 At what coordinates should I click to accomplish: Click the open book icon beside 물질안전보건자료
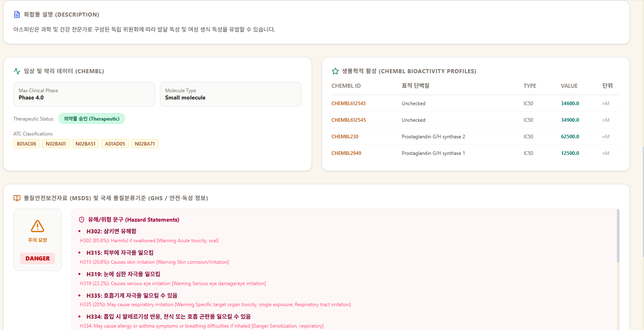click(x=17, y=198)
